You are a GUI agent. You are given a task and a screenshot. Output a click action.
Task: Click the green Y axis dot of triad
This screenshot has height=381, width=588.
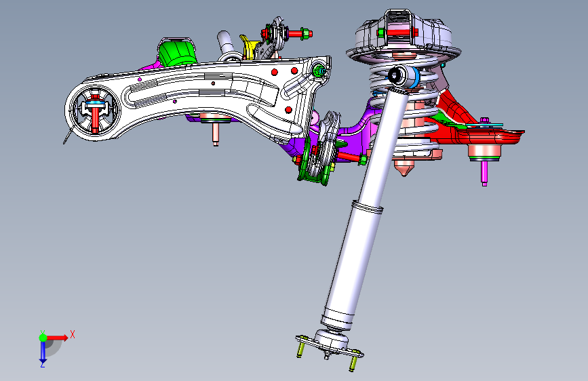(43, 338)
